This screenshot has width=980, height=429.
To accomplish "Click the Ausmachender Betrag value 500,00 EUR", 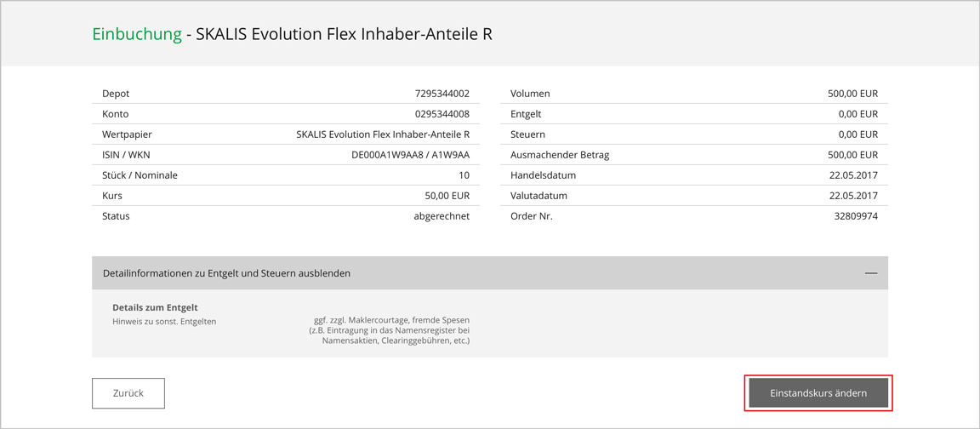I will pyautogui.click(x=853, y=155).
